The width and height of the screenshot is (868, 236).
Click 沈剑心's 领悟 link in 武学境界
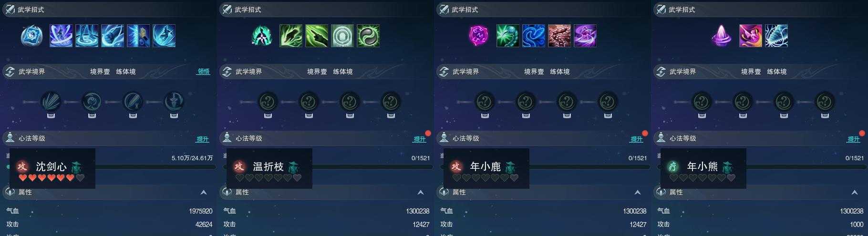(x=204, y=72)
